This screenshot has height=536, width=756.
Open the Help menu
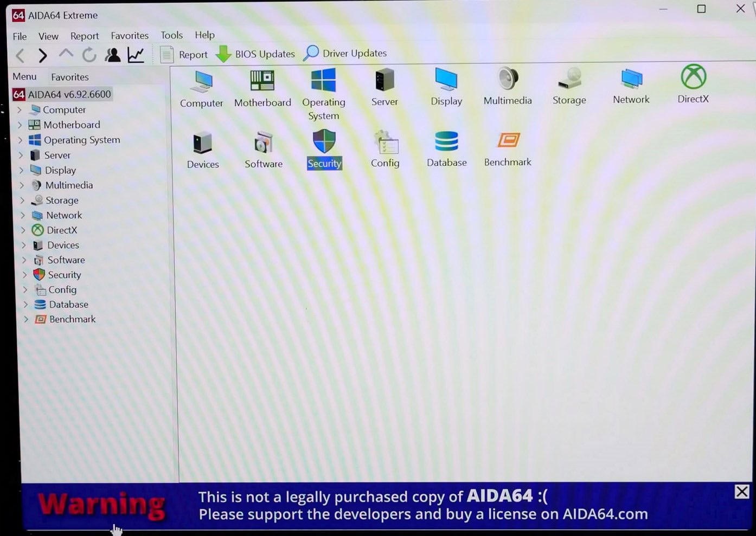(204, 35)
